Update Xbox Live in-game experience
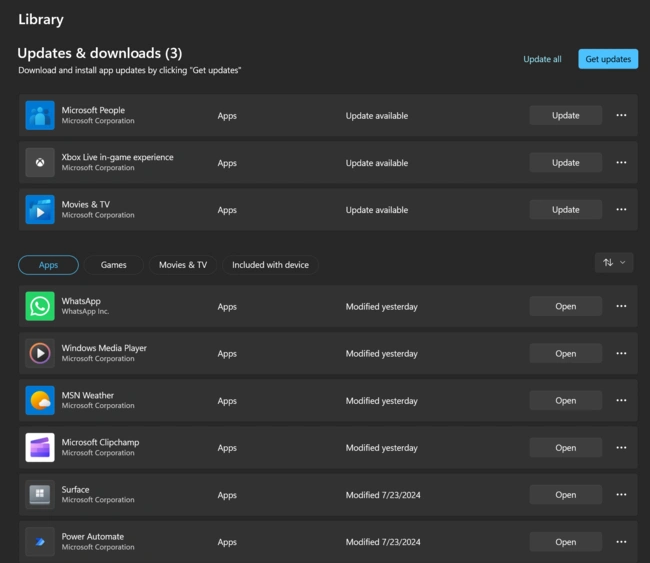The image size is (650, 563). [x=565, y=163]
